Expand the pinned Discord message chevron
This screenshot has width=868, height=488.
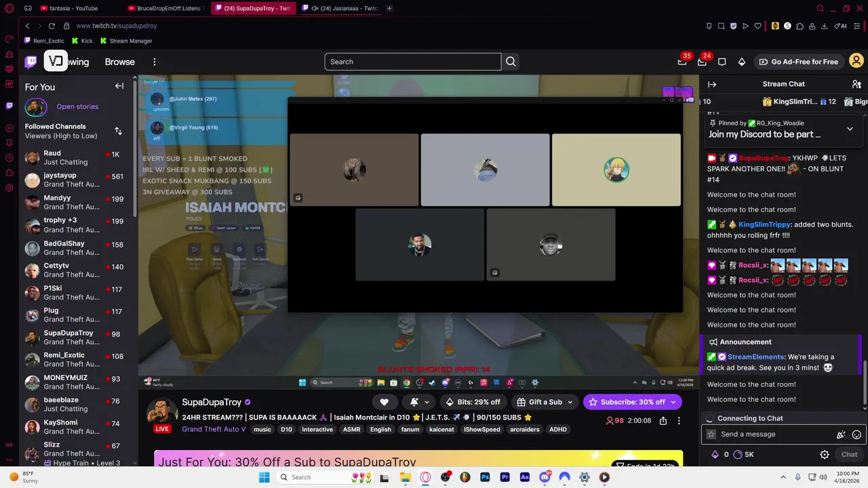(x=850, y=129)
